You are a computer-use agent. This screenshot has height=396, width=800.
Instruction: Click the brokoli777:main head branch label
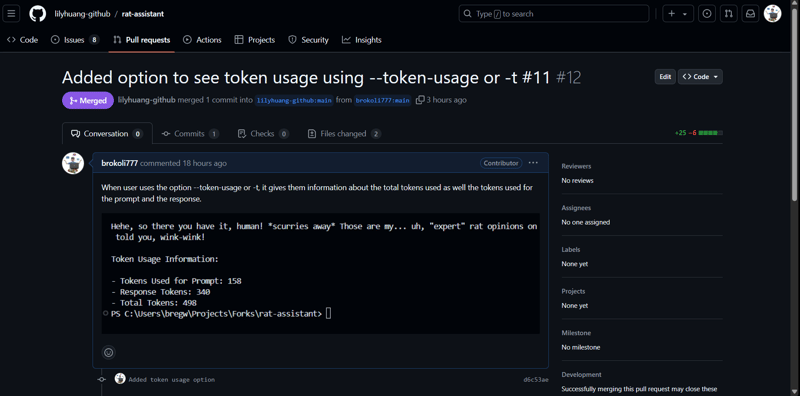[383, 101]
